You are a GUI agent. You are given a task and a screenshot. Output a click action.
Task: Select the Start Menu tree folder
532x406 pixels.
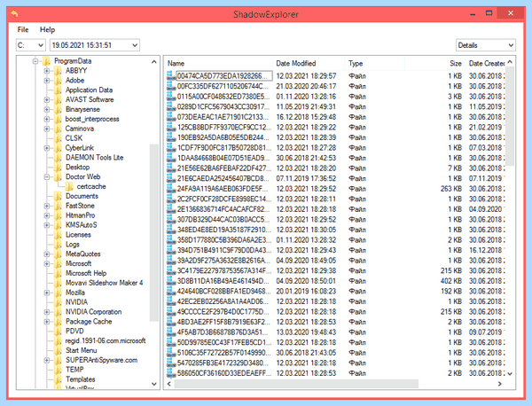pyautogui.click(x=81, y=350)
